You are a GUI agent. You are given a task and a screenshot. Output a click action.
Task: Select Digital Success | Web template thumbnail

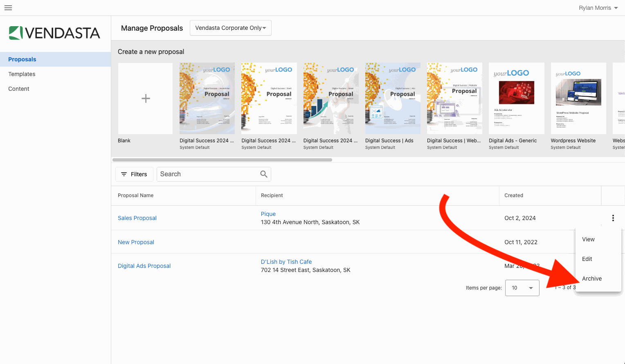pos(454,99)
